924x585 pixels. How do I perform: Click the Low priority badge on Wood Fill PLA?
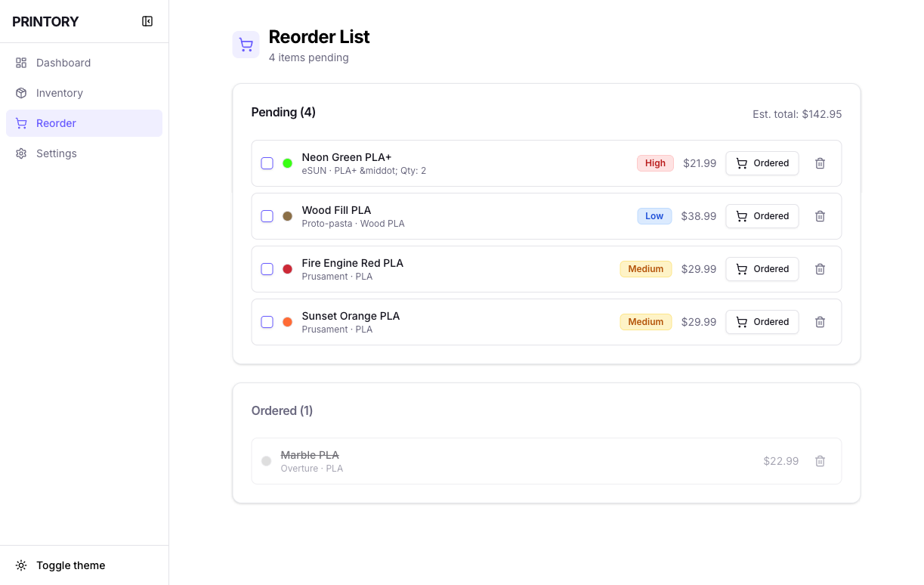[654, 215]
